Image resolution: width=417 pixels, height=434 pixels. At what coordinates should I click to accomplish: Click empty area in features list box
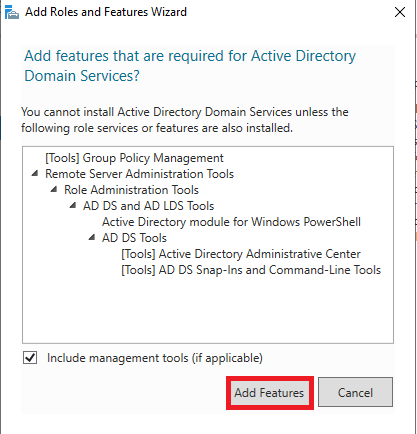coord(208,310)
